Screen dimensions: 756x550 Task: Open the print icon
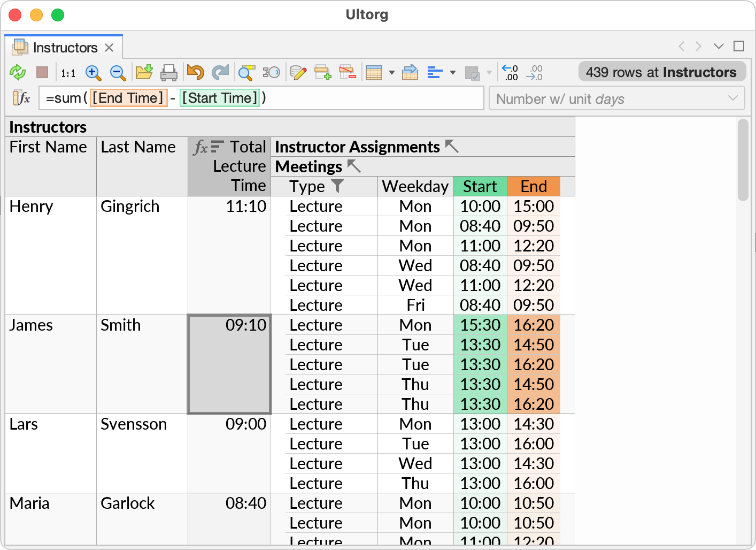(x=169, y=72)
